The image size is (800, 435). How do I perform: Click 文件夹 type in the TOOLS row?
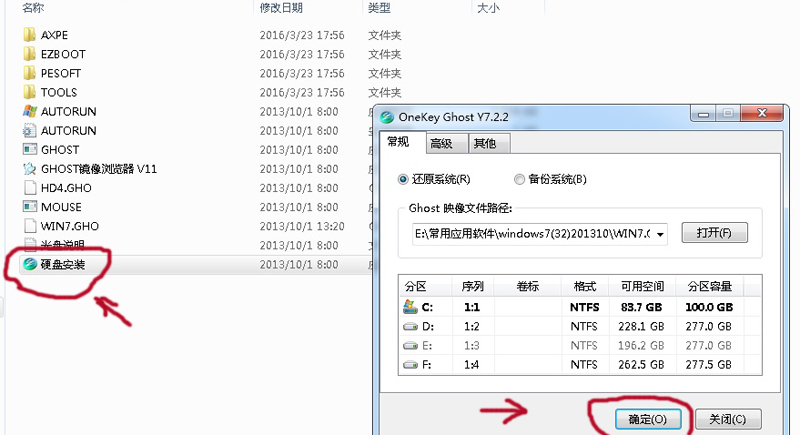(385, 92)
